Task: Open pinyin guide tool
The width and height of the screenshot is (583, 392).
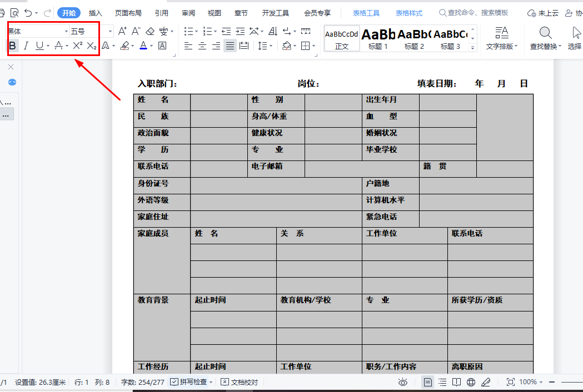Action: [x=163, y=31]
